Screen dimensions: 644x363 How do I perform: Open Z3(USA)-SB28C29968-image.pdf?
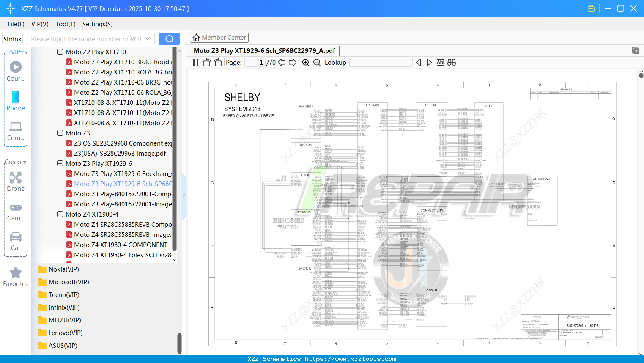pos(116,153)
